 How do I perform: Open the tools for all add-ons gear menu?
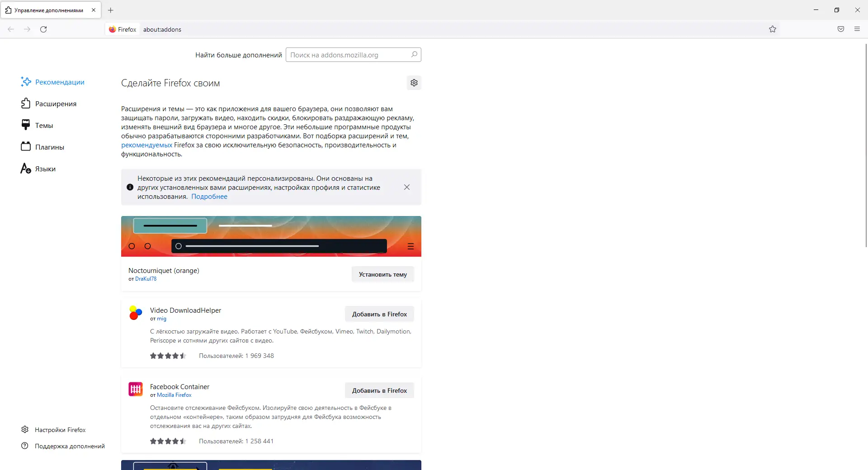(x=414, y=83)
